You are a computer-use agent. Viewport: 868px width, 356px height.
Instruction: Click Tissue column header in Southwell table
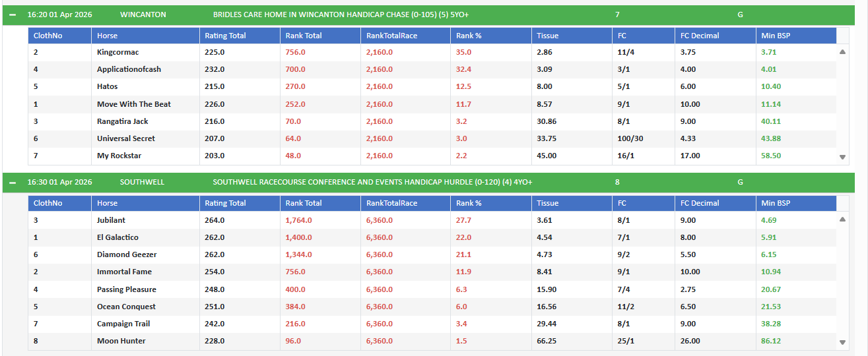(x=547, y=203)
